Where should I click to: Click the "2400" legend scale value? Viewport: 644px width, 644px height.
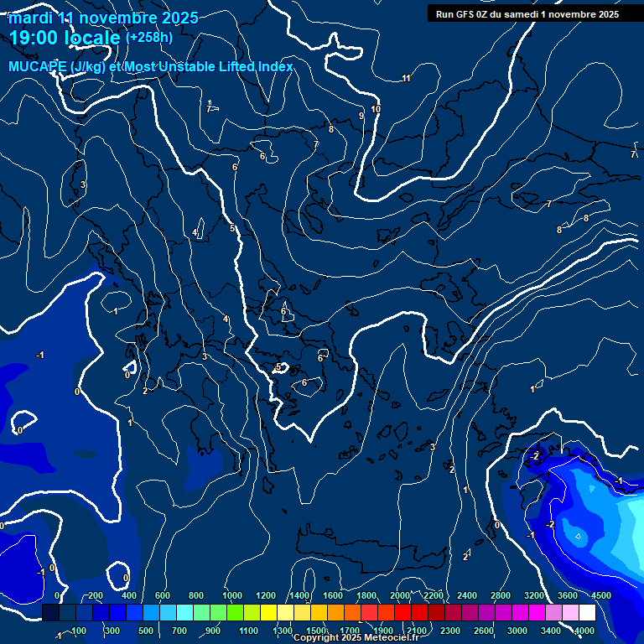pyautogui.click(x=467, y=595)
